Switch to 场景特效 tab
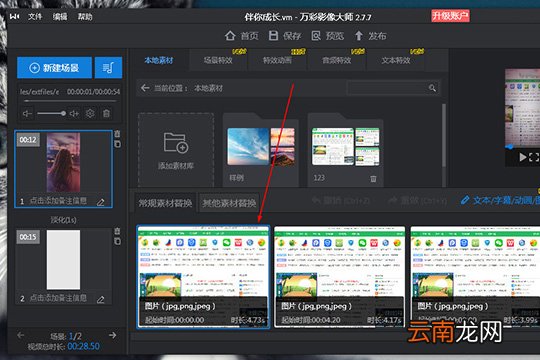Image resolution: width=540 pixels, height=360 pixels. (x=218, y=60)
